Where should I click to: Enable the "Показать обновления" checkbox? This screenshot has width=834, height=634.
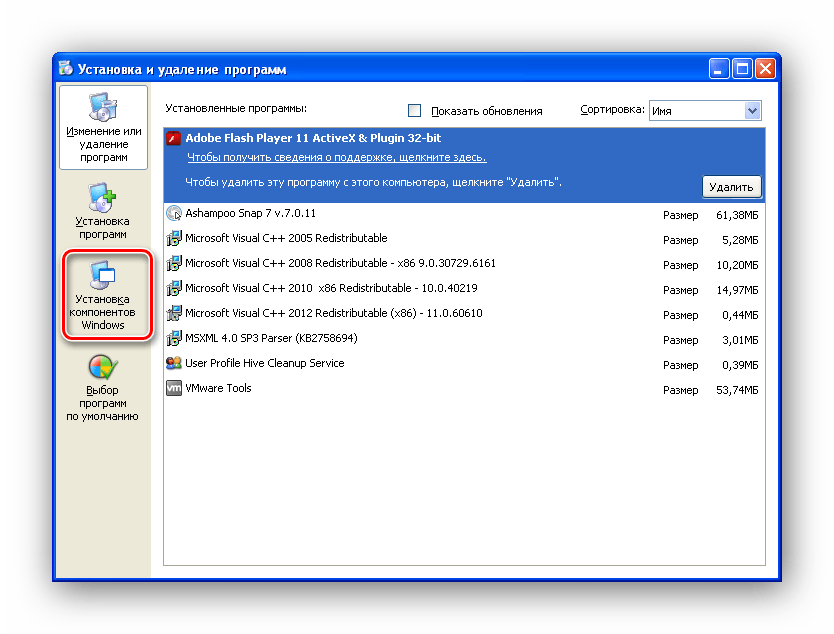[415, 111]
